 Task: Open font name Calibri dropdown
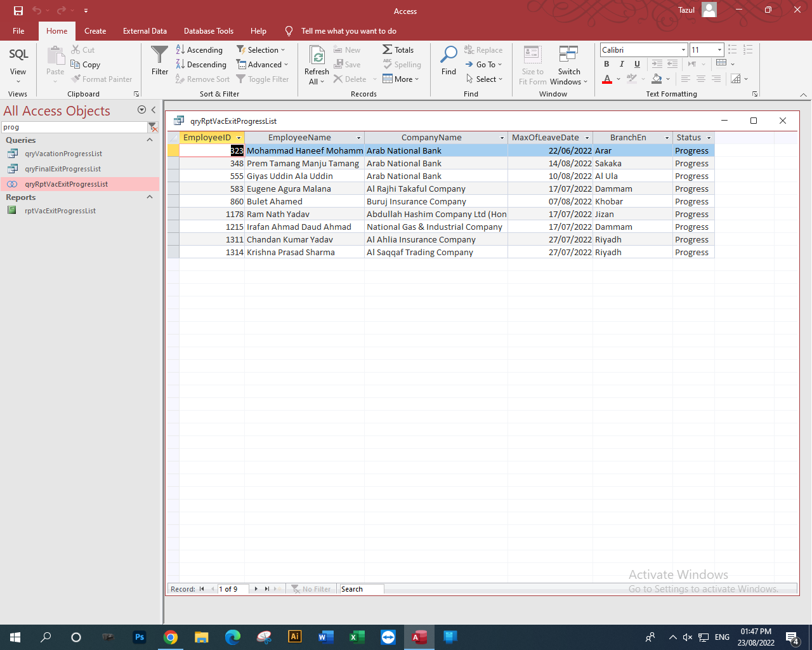click(683, 50)
